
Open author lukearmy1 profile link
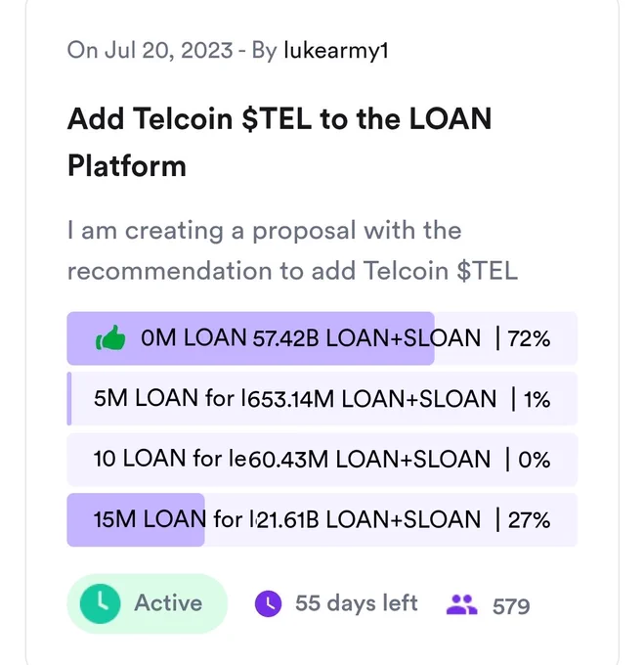click(336, 51)
